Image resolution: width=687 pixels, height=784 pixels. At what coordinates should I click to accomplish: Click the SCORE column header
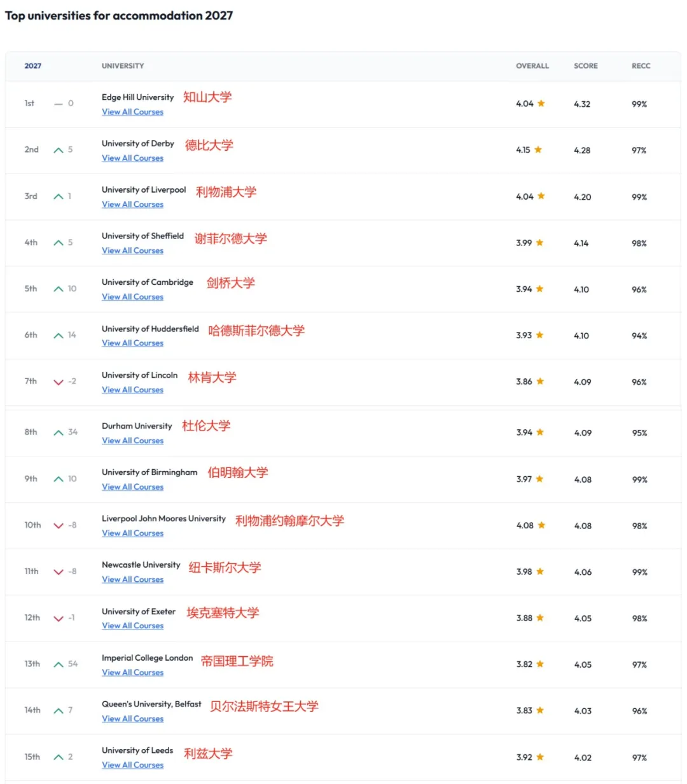click(586, 66)
